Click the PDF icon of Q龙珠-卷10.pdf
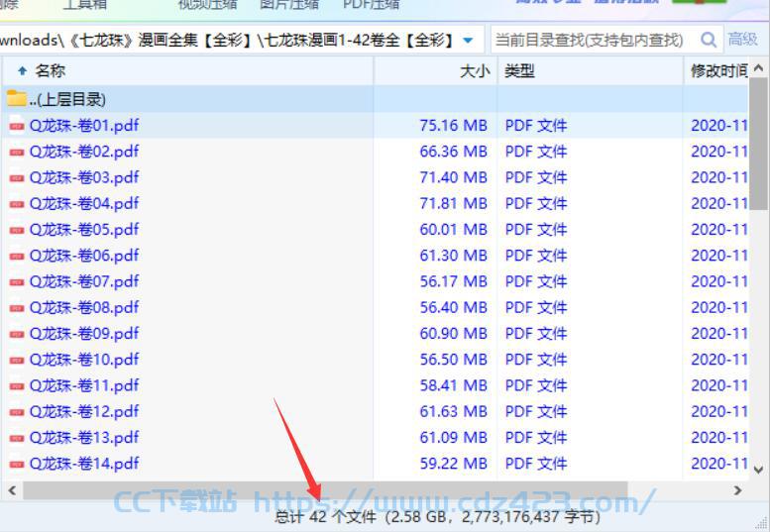 [17, 360]
